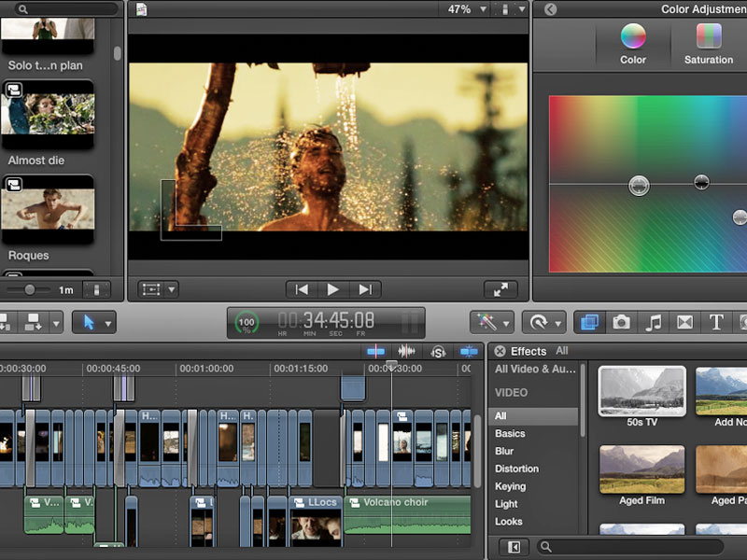Viewport: 747px width, 560px height.
Task: Click the All label next to Effects
Action: point(562,351)
